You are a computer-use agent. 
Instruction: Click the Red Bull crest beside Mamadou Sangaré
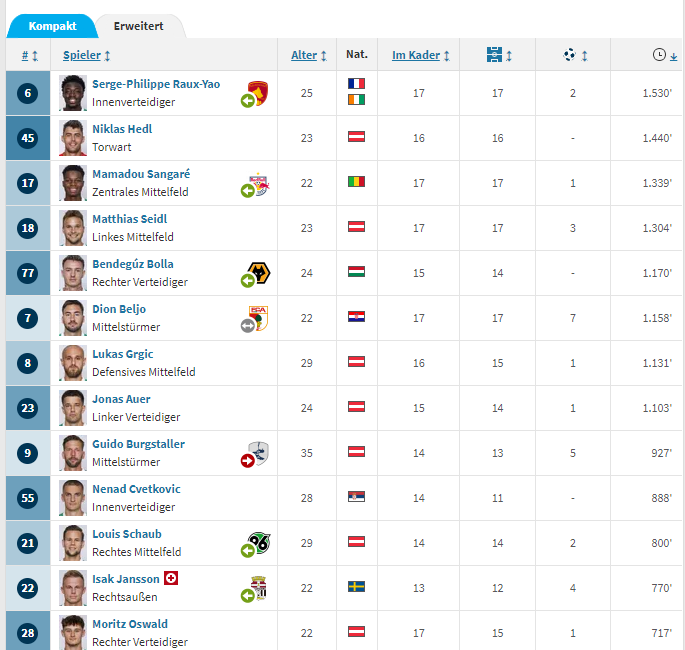[x=259, y=184]
